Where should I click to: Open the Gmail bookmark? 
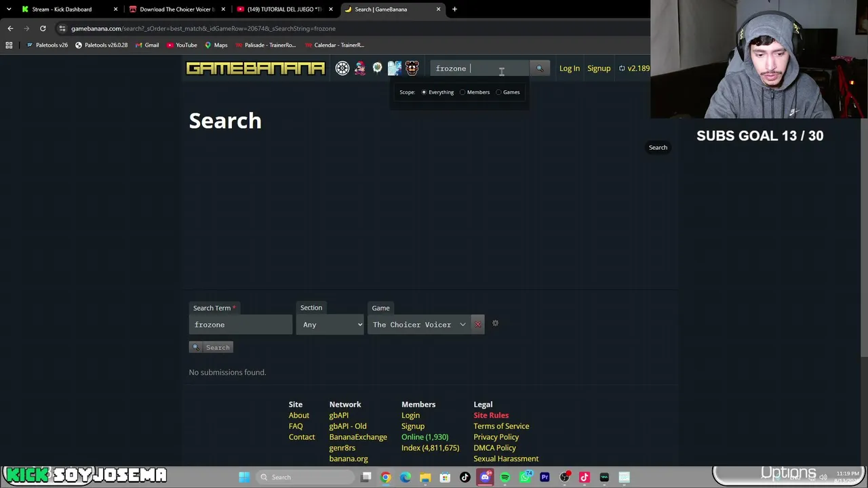[147, 45]
